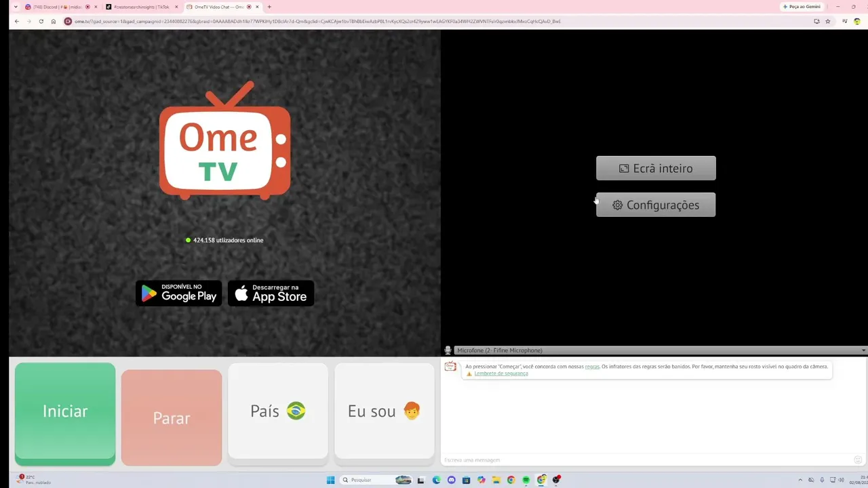Open the weather widget showing 22°C

coord(34,479)
